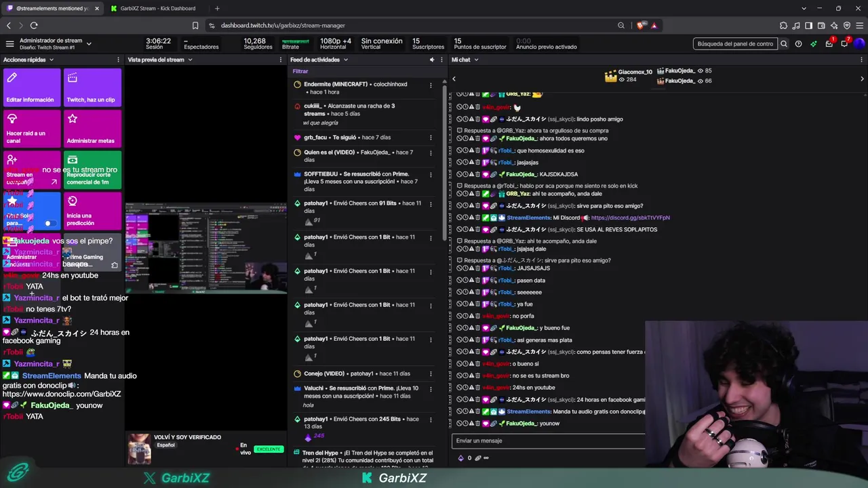
Task: Click the 15 Suscriptores stat
Action: pos(428,44)
